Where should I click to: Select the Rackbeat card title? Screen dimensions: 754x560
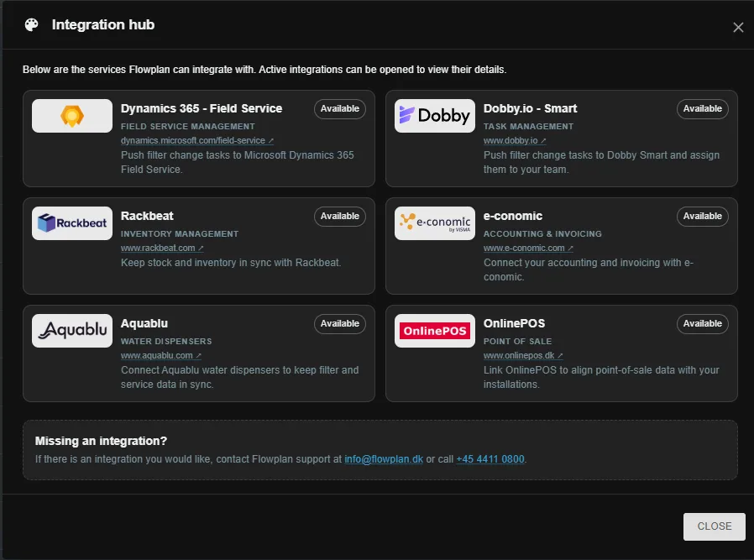click(x=147, y=217)
